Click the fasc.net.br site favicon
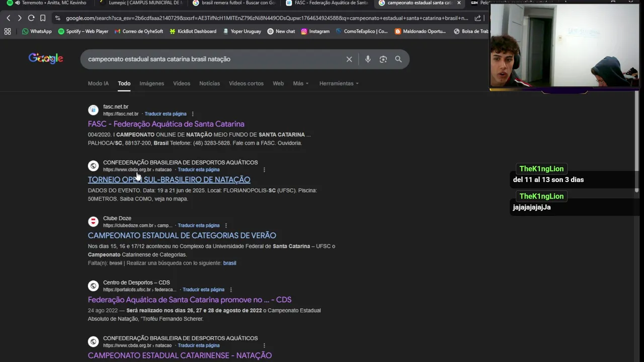Viewport: 644px width, 362px height. coord(93,110)
